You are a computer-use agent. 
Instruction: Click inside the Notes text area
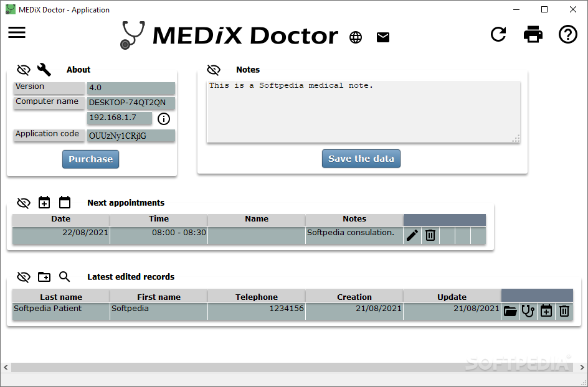pyautogui.click(x=363, y=111)
